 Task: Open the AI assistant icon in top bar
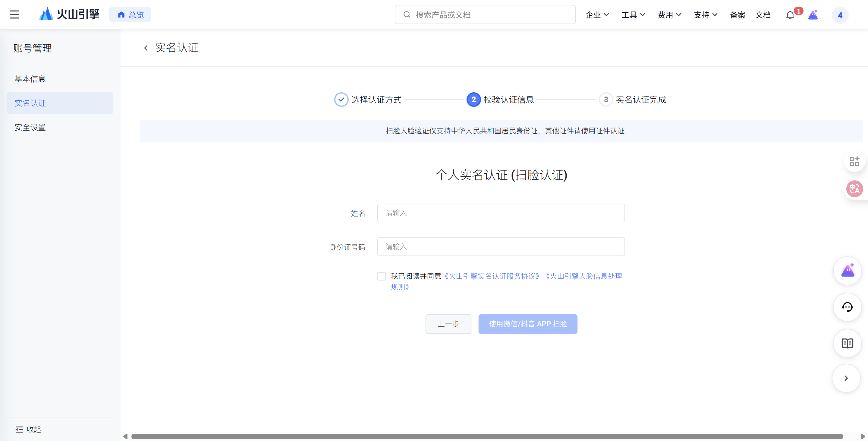(x=813, y=15)
